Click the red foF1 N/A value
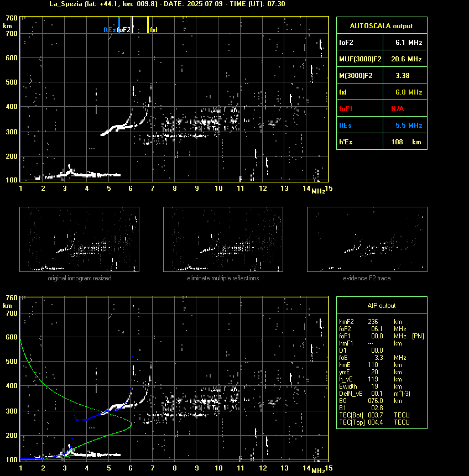The image size is (469, 476). [x=398, y=109]
